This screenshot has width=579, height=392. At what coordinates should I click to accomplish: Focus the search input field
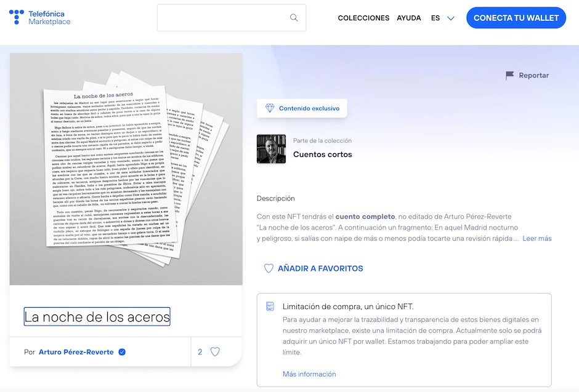tap(232, 18)
